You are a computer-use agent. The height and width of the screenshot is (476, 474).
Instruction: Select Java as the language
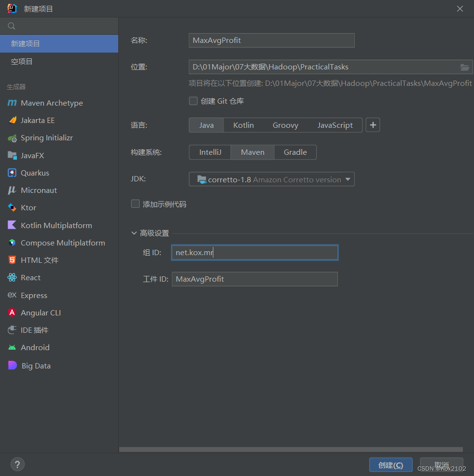click(206, 125)
